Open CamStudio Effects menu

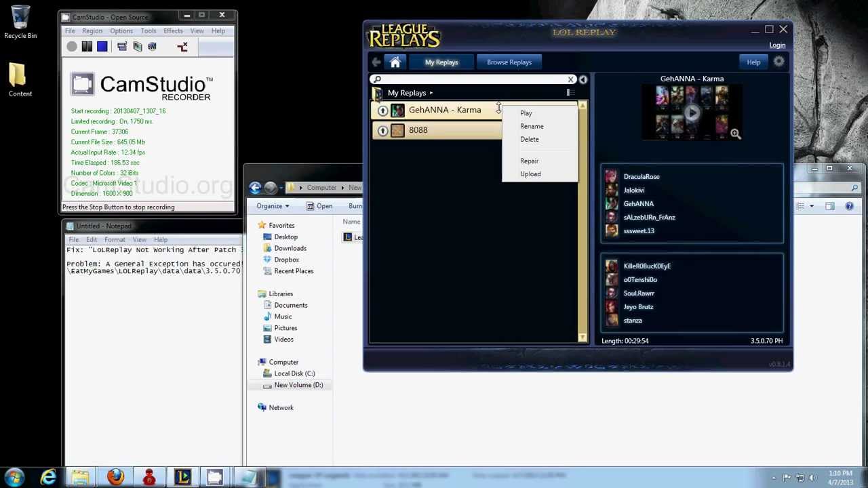(173, 30)
